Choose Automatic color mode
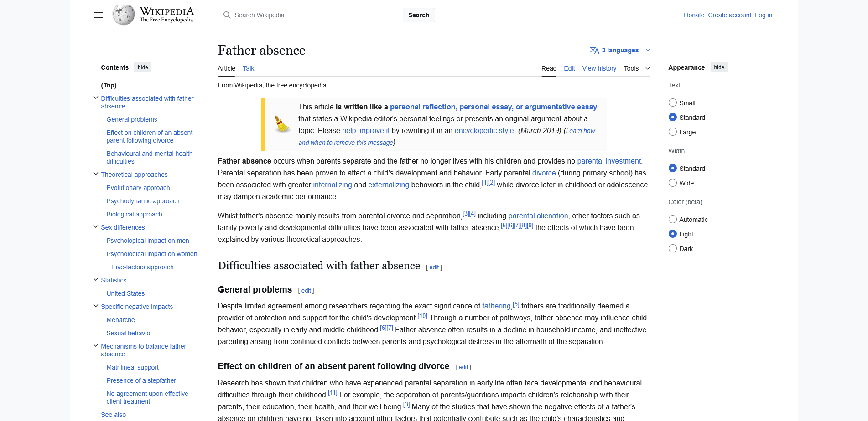868x421 pixels. click(x=672, y=220)
